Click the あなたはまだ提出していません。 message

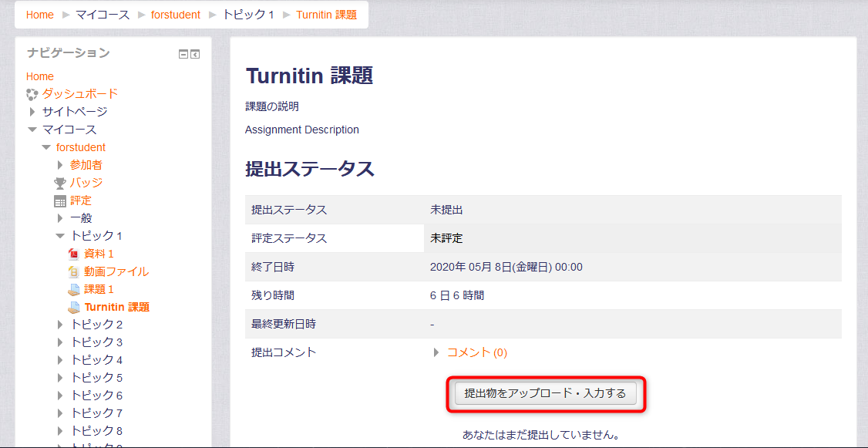tap(540, 435)
